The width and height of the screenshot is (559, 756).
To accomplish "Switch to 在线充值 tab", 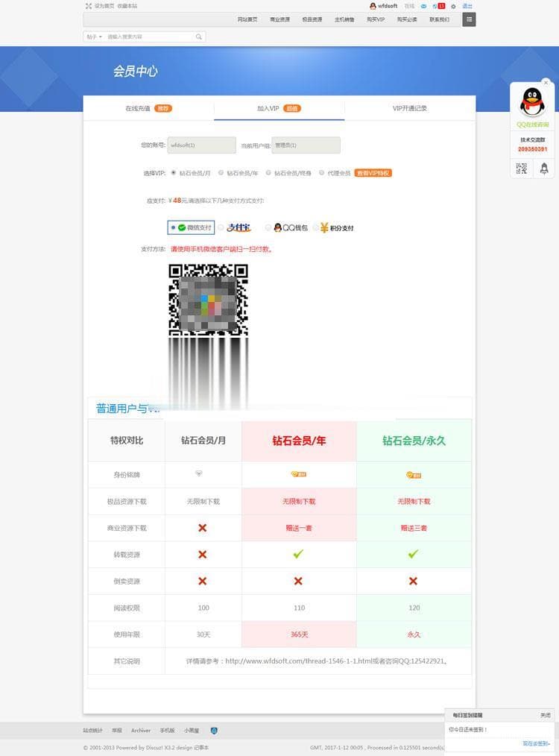I will click(x=148, y=109).
